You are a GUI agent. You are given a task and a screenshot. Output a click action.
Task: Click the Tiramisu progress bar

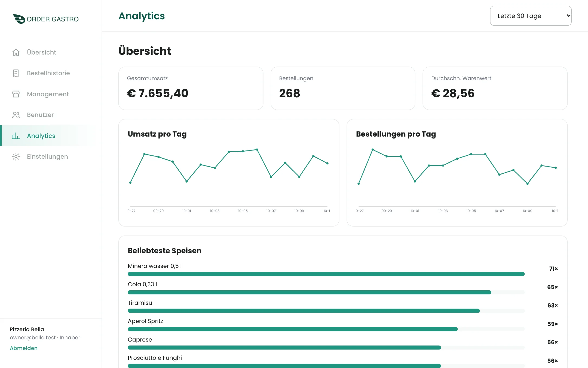326,311
